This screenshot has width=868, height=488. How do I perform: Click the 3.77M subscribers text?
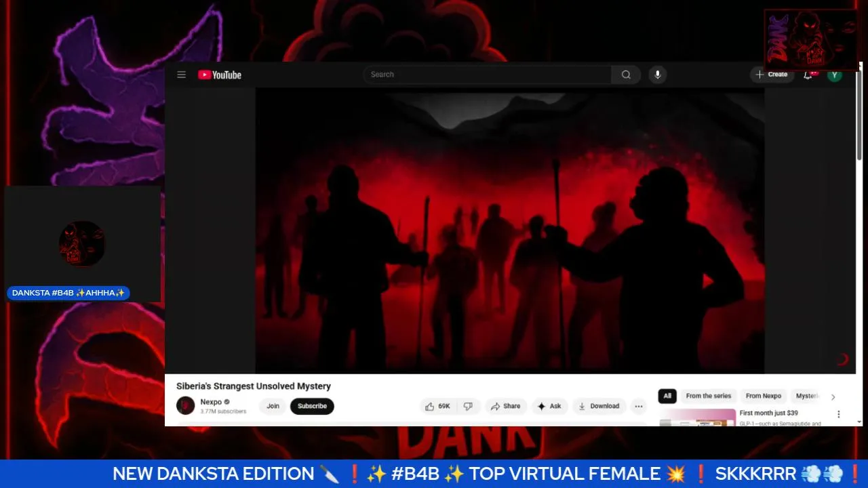[x=223, y=411]
